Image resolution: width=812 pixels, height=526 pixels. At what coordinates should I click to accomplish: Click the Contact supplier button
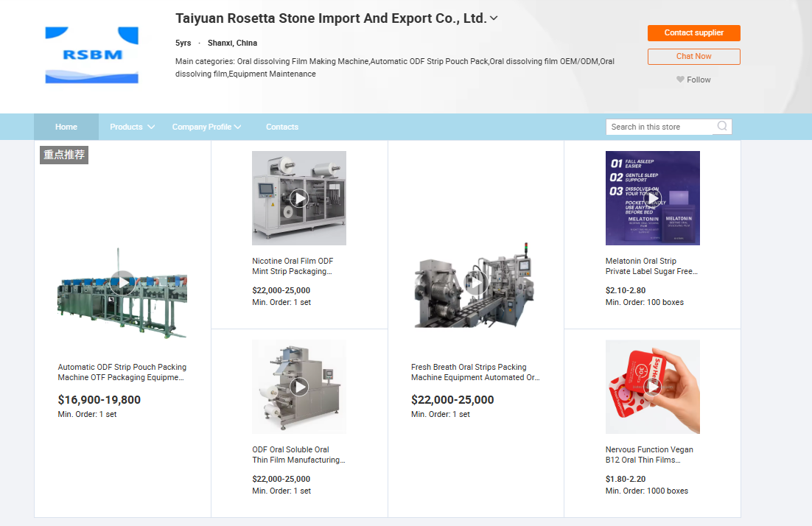693,32
